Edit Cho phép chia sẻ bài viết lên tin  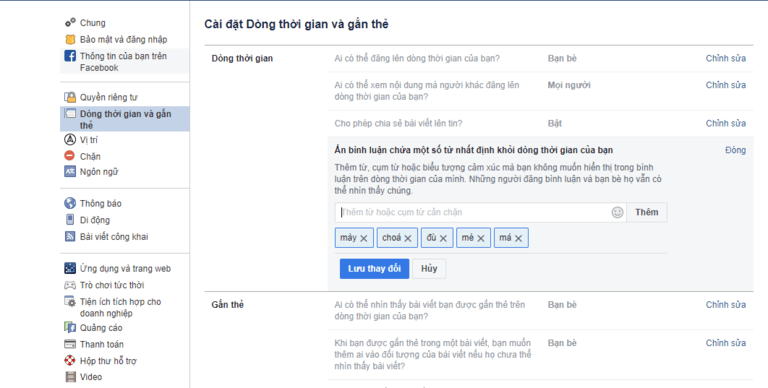click(x=725, y=123)
